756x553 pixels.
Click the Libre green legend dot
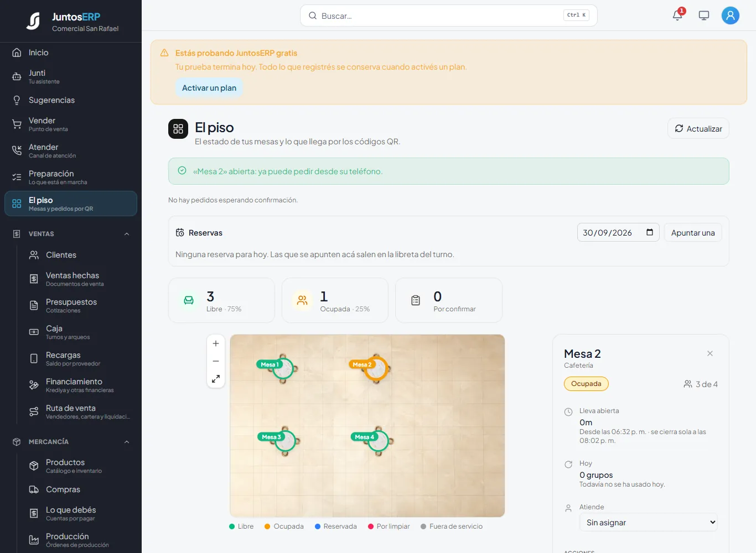pyautogui.click(x=232, y=526)
